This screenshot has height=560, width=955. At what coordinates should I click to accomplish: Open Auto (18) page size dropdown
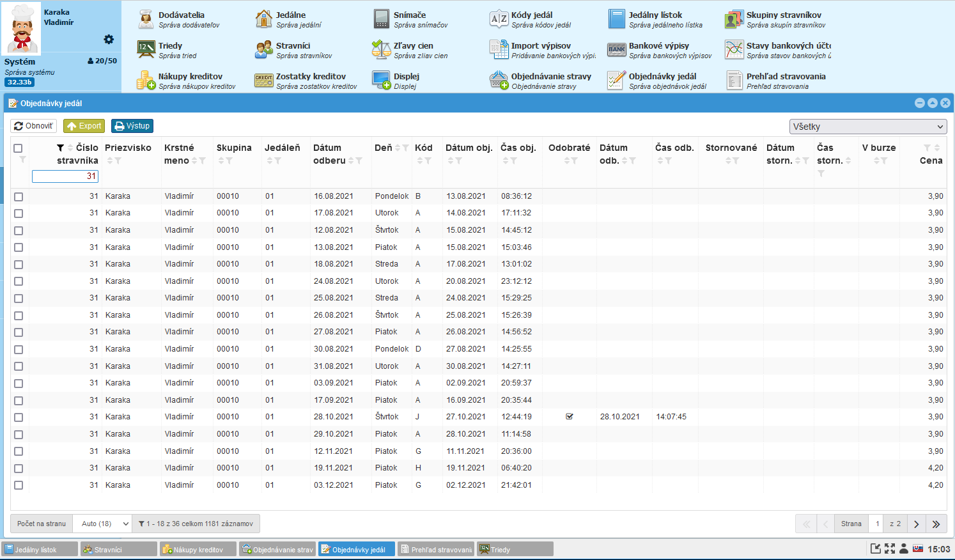[x=102, y=524]
